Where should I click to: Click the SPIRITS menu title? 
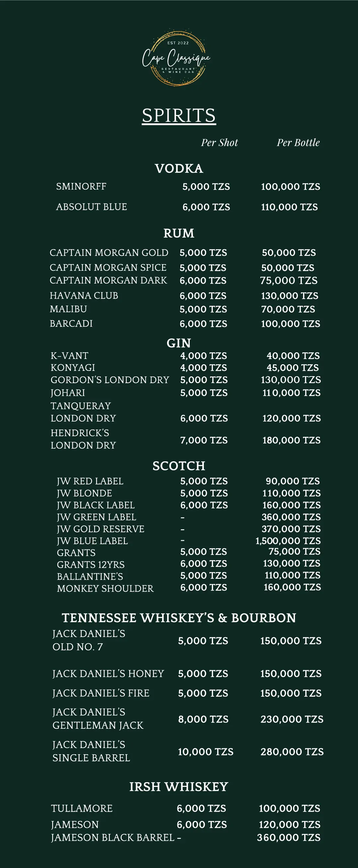(x=179, y=116)
